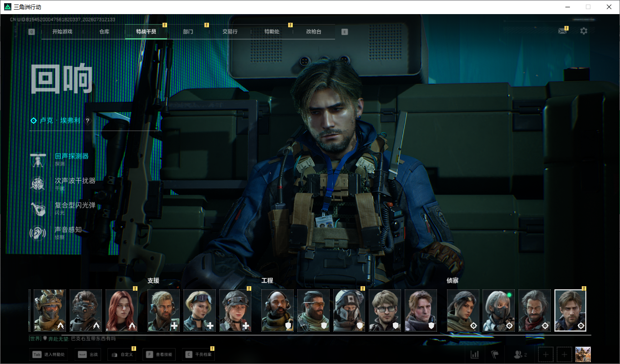Click the 支援 category label
The height and width of the screenshot is (364, 620).
tap(153, 281)
